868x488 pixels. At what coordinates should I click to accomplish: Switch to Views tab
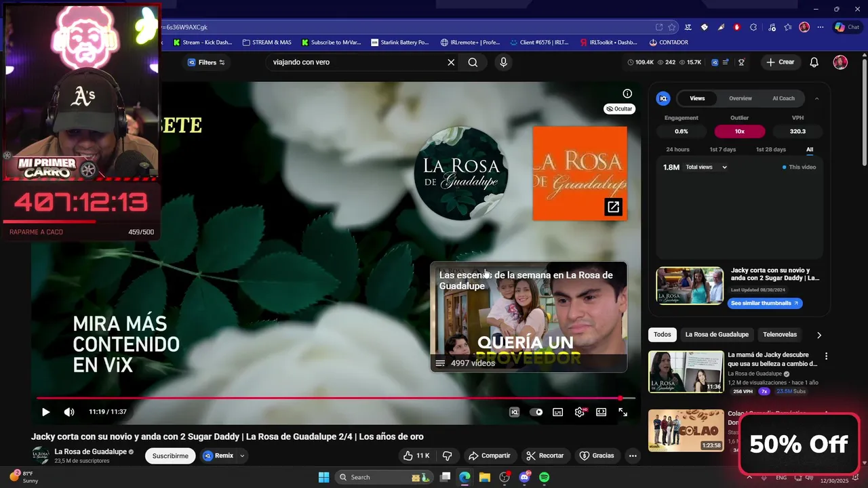point(697,98)
